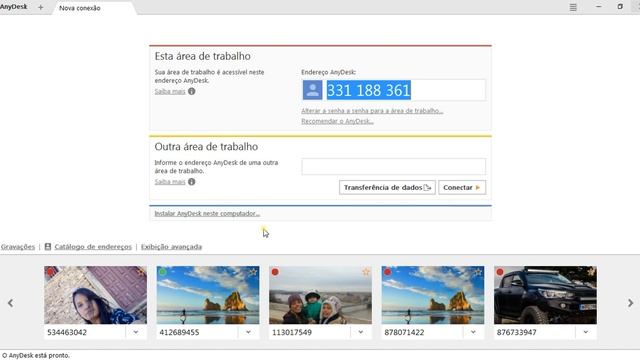The height and width of the screenshot is (360, 640).
Task: Toggle favorite star on session 876733947
Action: pos(591,271)
